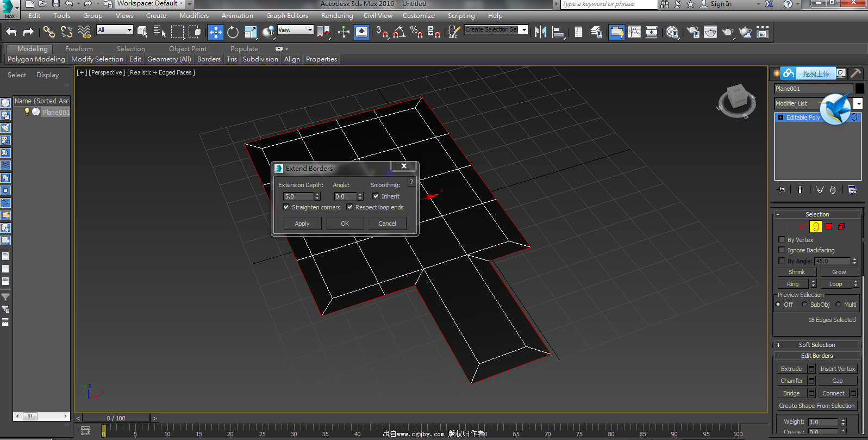Activate Select and Rotate tool
Image resolution: width=868 pixels, height=440 pixels.
click(x=233, y=32)
